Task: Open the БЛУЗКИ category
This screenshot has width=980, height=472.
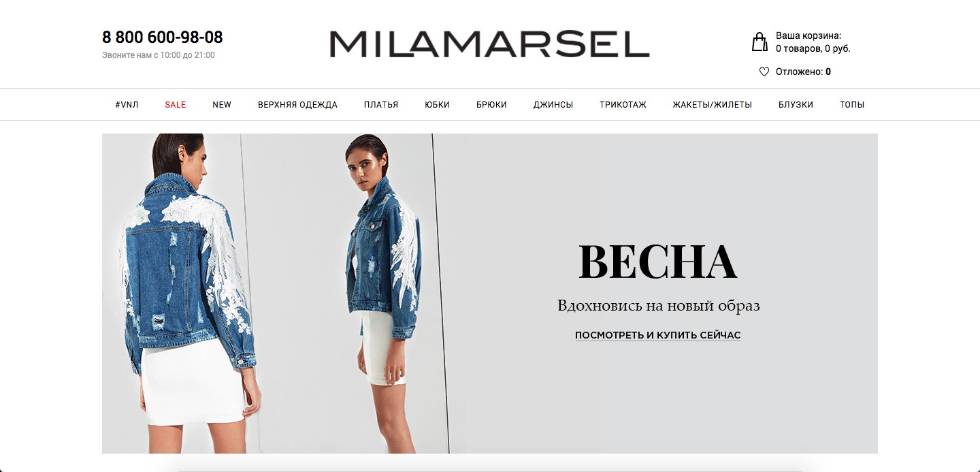Action: 796,104
